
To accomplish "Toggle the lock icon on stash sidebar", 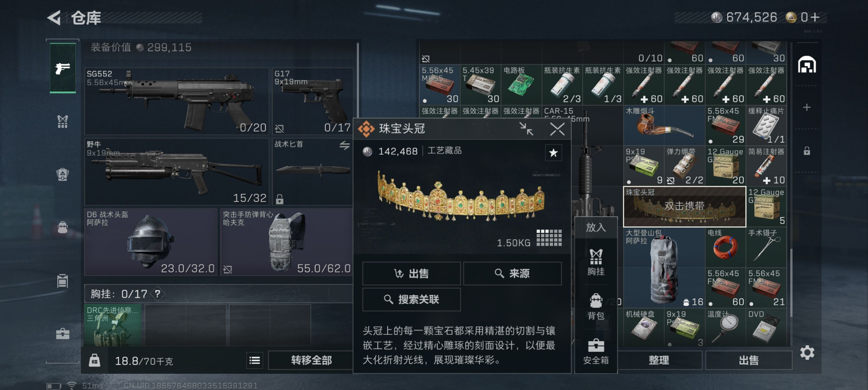I will pyautogui.click(x=807, y=150).
